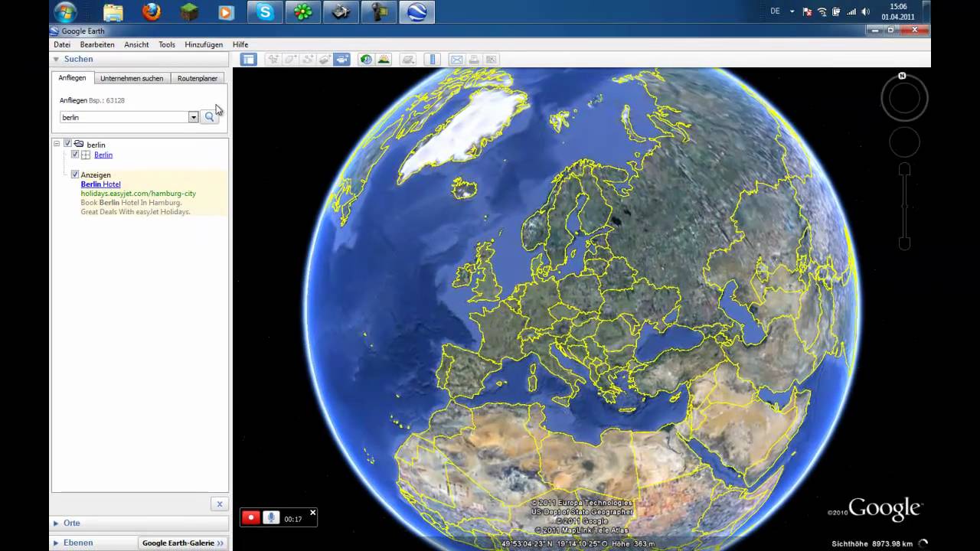980x551 pixels.
Task: Uncheck the berlin search folder checkbox
Action: point(67,143)
